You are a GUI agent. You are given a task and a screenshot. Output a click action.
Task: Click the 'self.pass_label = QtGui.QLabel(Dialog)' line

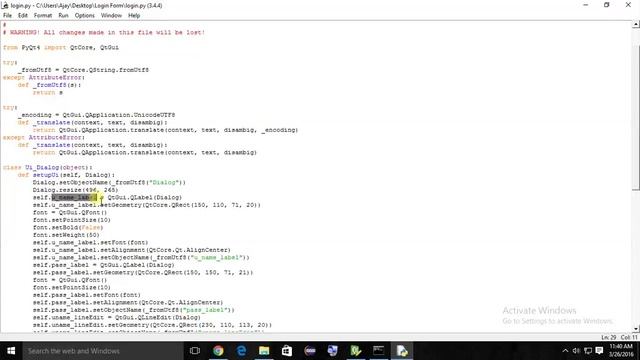[104, 265]
